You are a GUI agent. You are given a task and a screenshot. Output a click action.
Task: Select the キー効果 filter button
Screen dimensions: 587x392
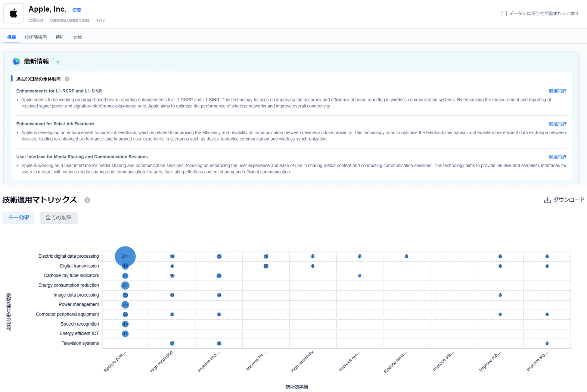19,217
